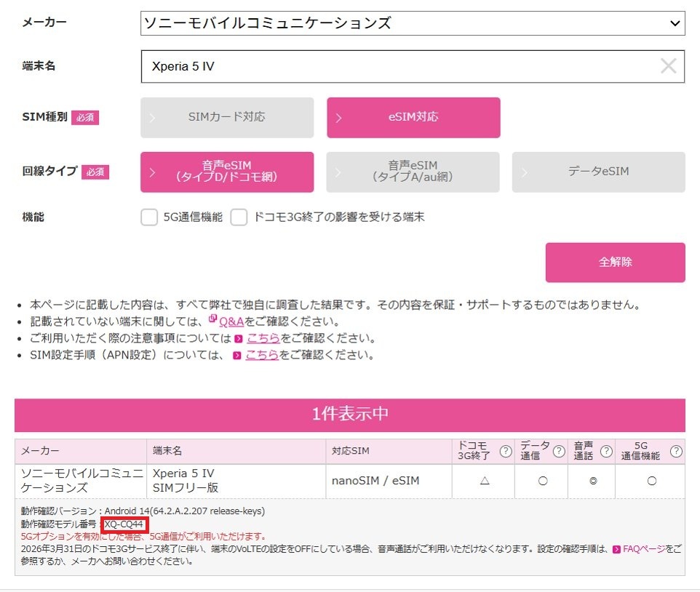The height and width of the screenshot is (592, 700).
Task: Choose 音声eSIM タイプA/au網 line type
Action: (413, 172)
